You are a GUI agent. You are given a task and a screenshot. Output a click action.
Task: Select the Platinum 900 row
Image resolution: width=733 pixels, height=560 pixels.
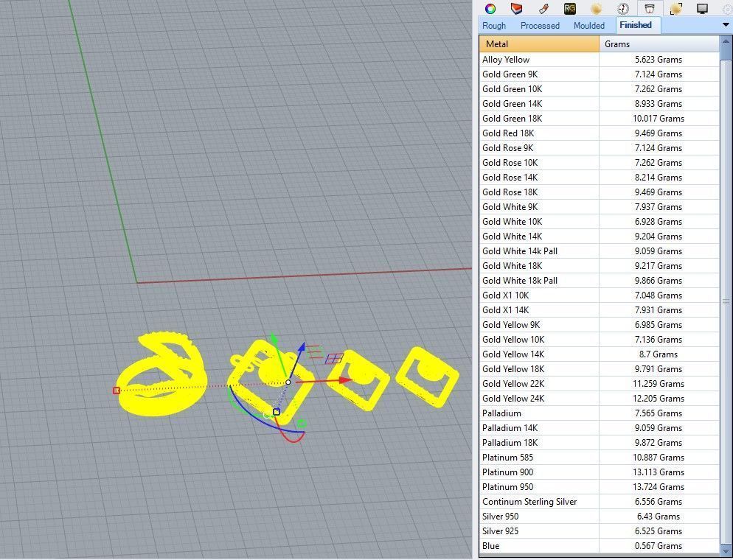(599, 472)
